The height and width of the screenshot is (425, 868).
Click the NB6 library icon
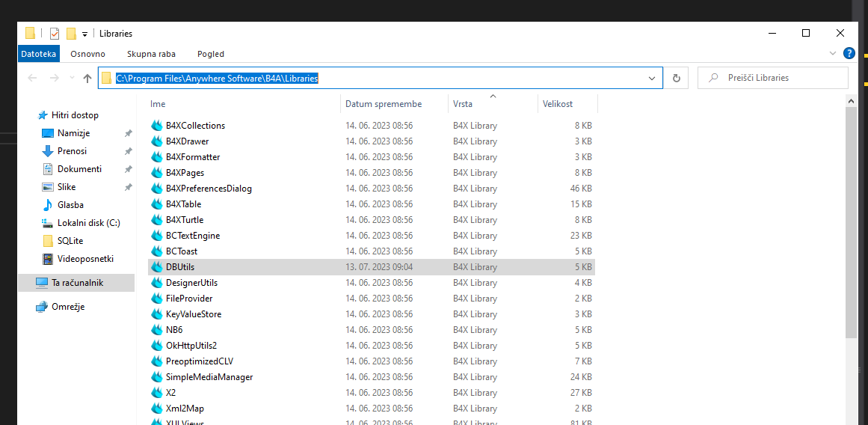157,330
